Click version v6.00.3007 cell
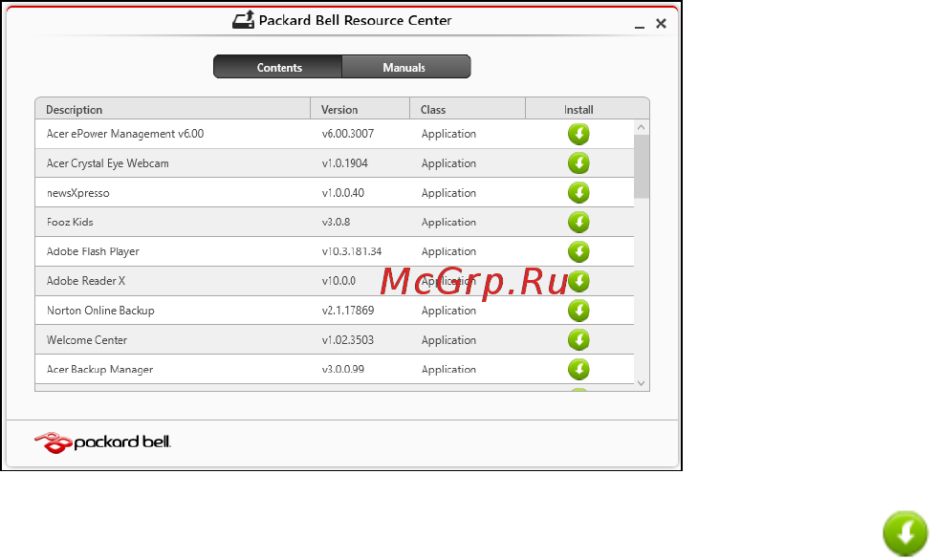This screenshot has width=938, height=560. coord(347,134)
